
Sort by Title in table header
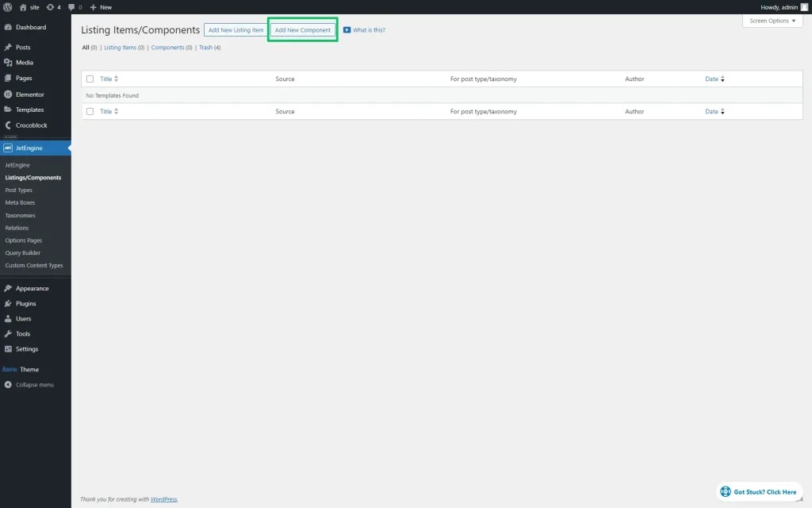pyautogui.click(x=109, y=79)
